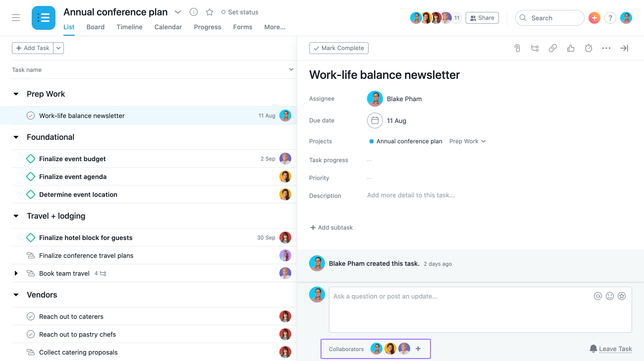644x361 pixels.
Task: Click the attachment paperclip icon
Action: 517,48
